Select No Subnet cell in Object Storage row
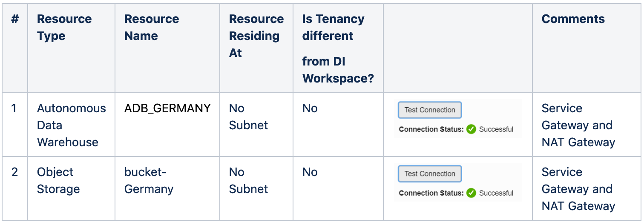 click(249, 180)
